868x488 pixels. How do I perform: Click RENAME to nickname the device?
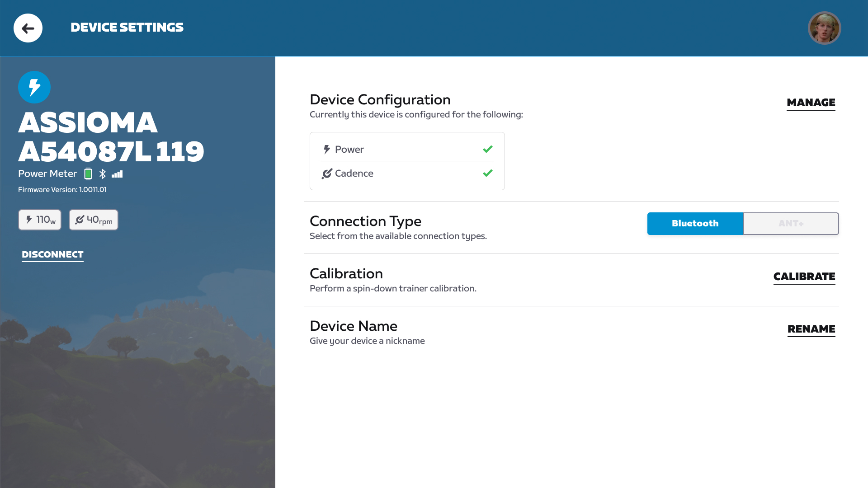pos(811,329)
